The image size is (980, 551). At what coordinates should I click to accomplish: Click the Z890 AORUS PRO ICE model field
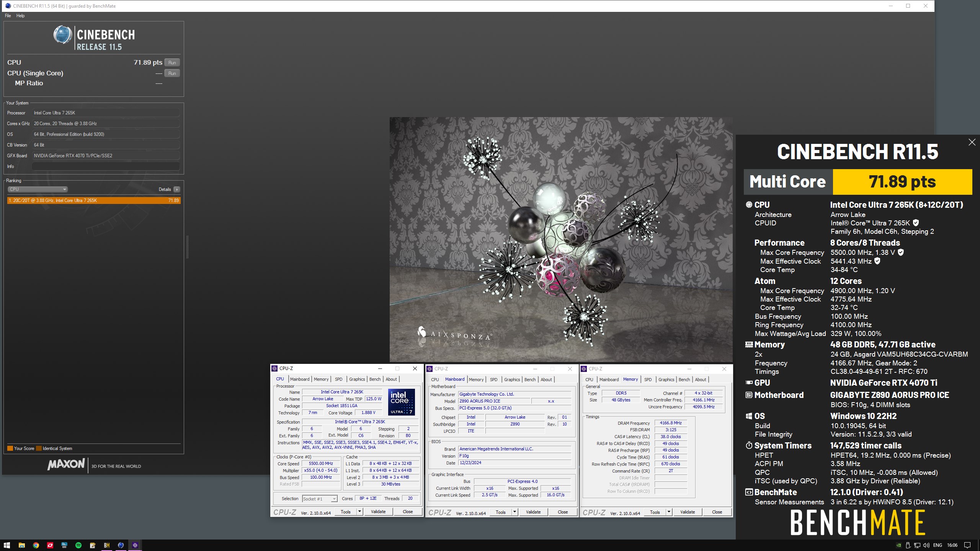point(495,401)
